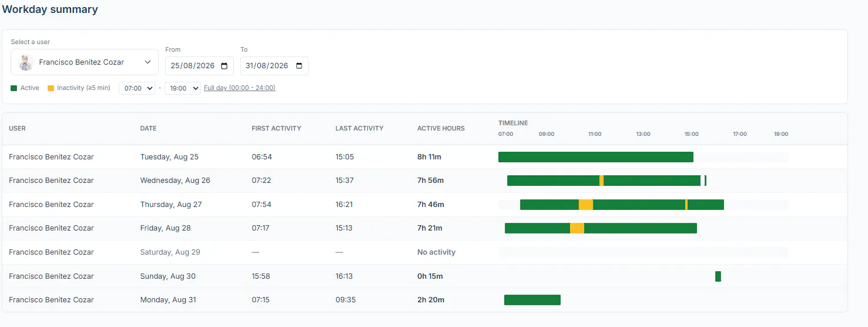Image resolution: width=868 pixels, height=327 pixels.
Task: Click the user avatar in the selector
Action: (x=25, y=62)
